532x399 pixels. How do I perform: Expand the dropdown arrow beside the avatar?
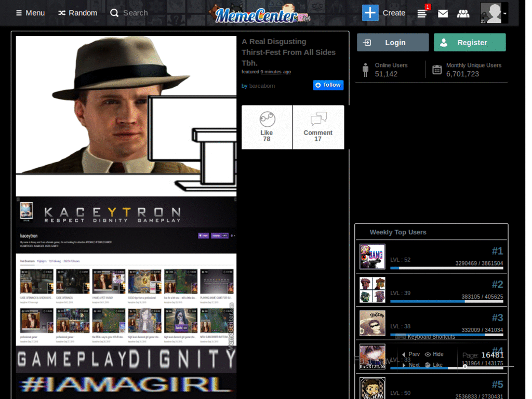tap(505, 14)
